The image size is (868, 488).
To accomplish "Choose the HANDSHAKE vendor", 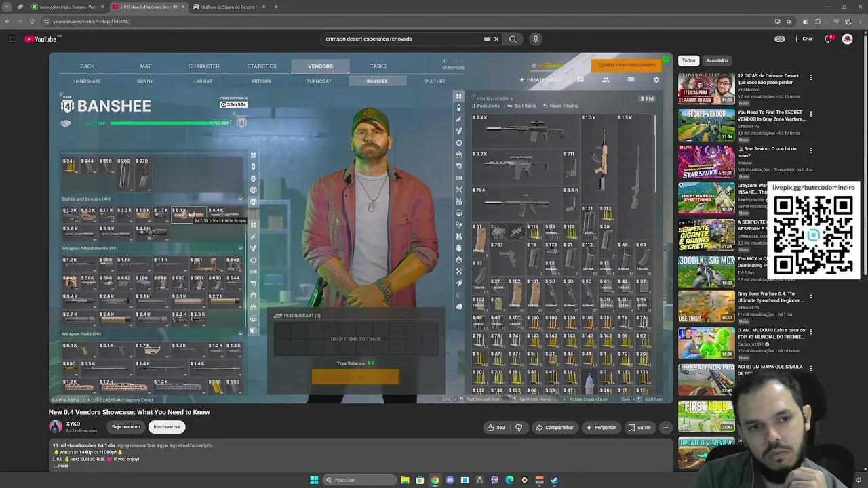I will coord(87,81).
